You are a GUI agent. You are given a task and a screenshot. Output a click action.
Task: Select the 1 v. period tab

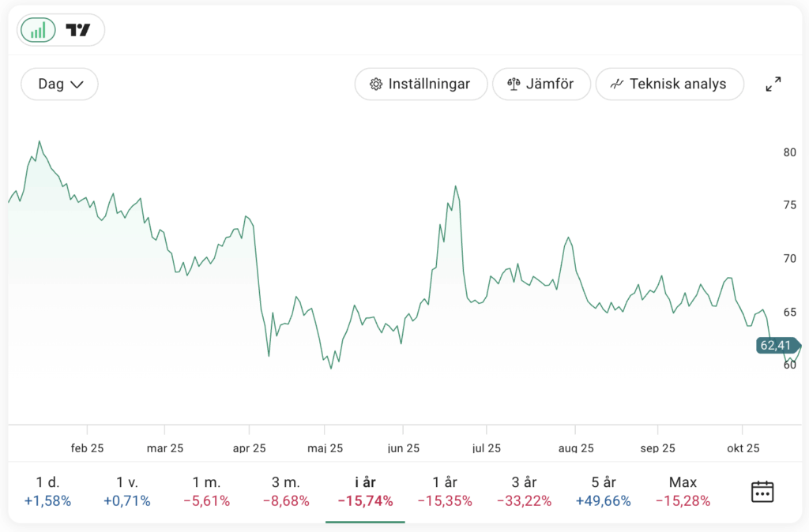tap(126, 491)
